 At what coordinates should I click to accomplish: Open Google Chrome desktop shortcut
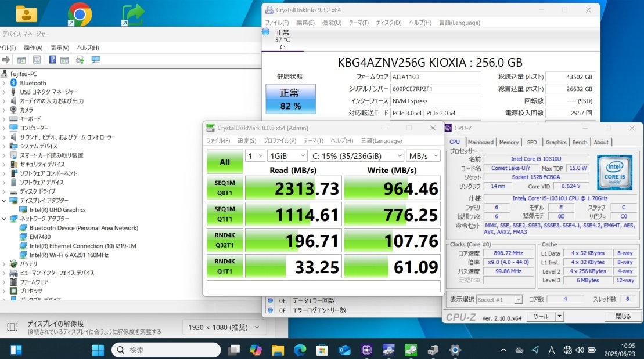[80, 14]
